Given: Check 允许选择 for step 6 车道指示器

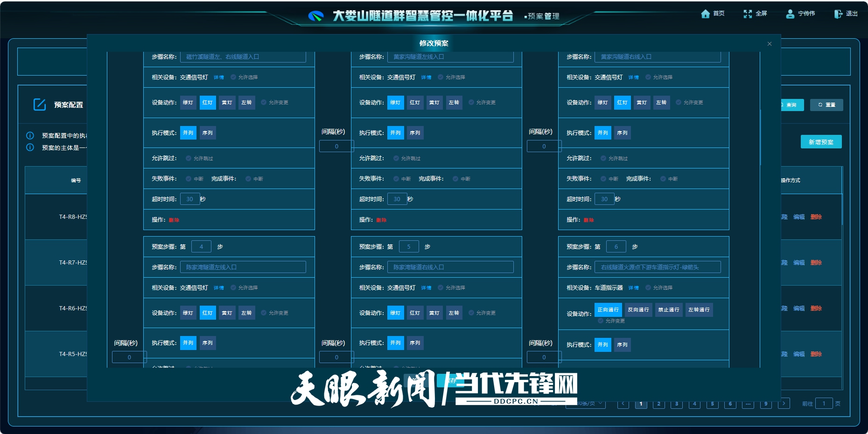Looking at the screenshot, I should pos(648,288).
